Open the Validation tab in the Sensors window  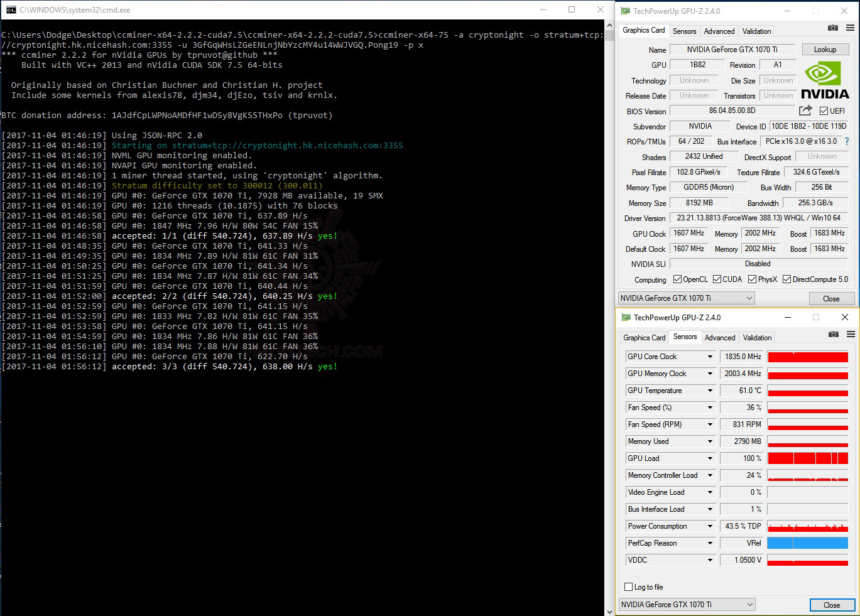(757, 338)
